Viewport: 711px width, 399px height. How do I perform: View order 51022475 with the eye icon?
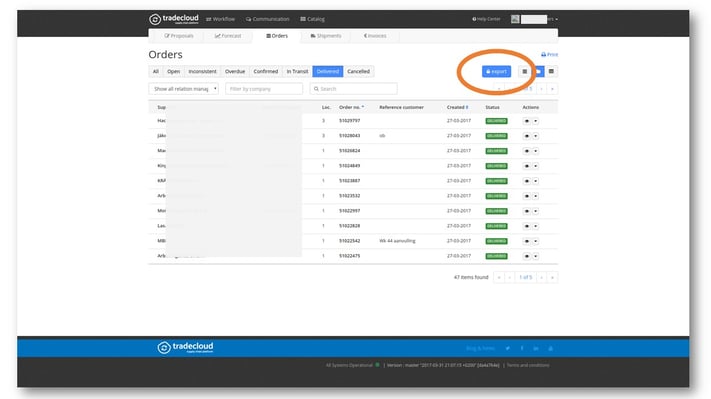526,256
